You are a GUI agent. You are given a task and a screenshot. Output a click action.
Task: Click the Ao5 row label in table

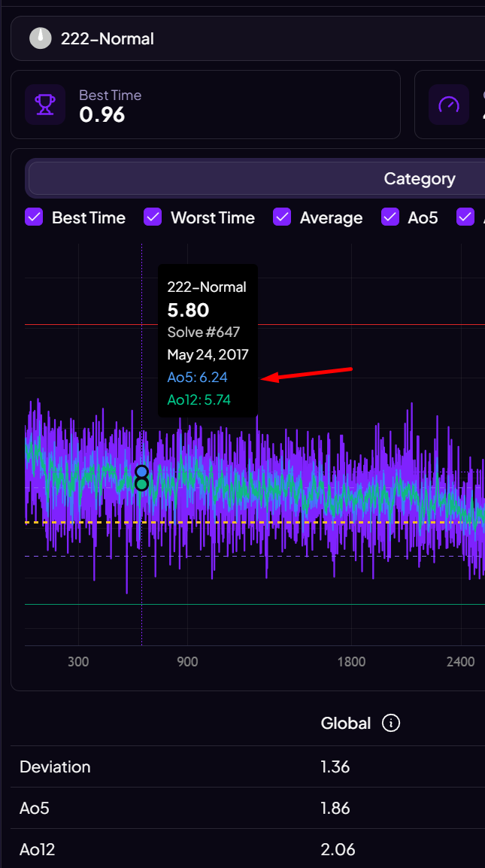coord(35,809)
